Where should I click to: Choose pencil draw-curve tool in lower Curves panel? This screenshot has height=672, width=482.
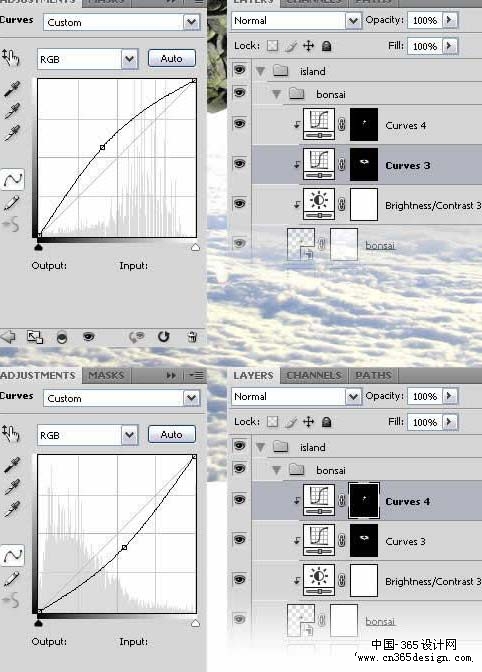(12, 579)
